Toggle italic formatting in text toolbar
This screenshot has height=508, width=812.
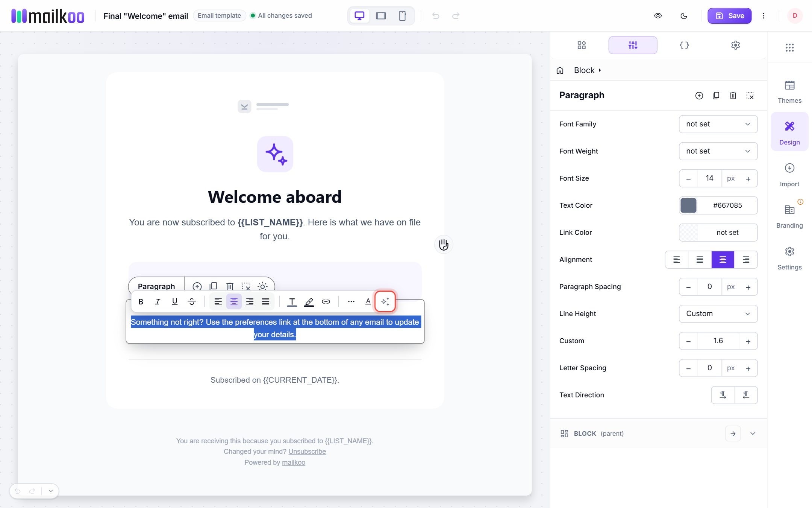pyautogui.click(x=158, y=301)
